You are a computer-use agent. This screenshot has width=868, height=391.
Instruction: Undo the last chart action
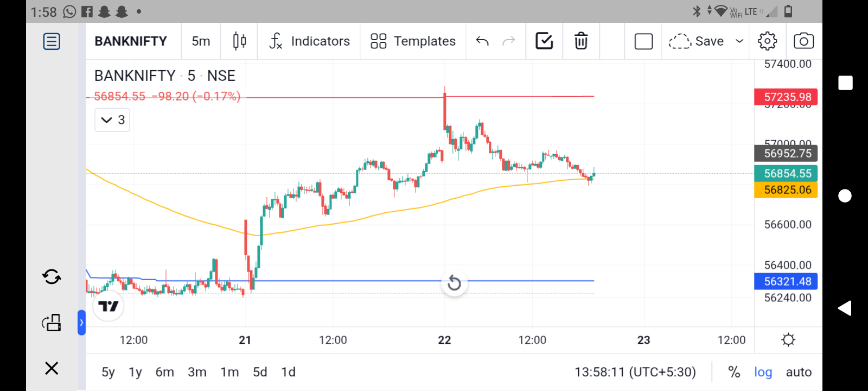point(482,41)
